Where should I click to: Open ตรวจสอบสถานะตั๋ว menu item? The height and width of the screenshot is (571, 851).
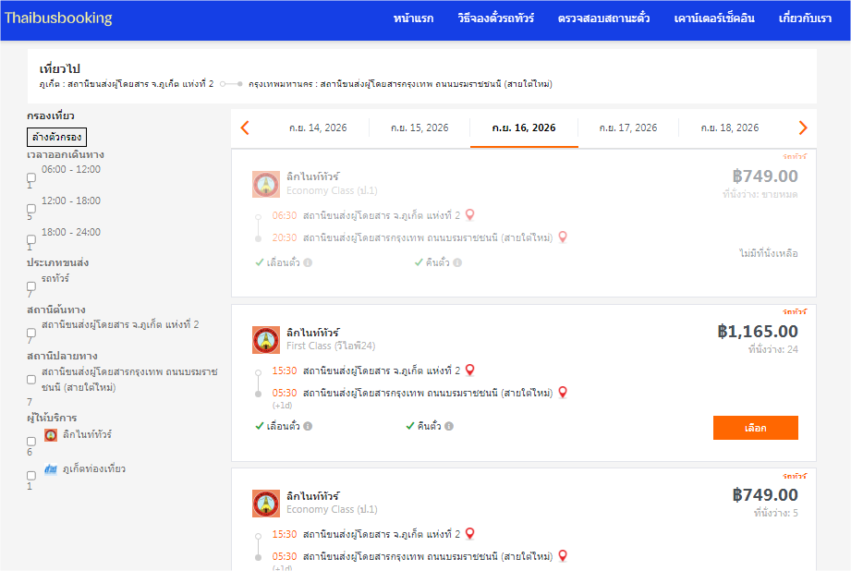tap(604, 18)
